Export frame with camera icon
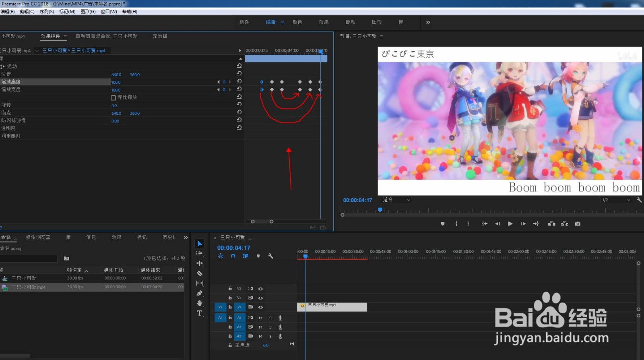644x360 pixels. point(578,224)
